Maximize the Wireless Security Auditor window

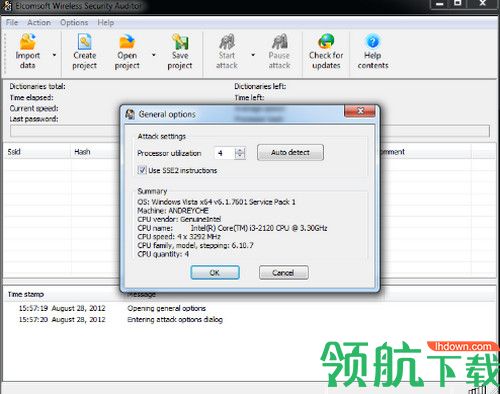pos(458,4)
